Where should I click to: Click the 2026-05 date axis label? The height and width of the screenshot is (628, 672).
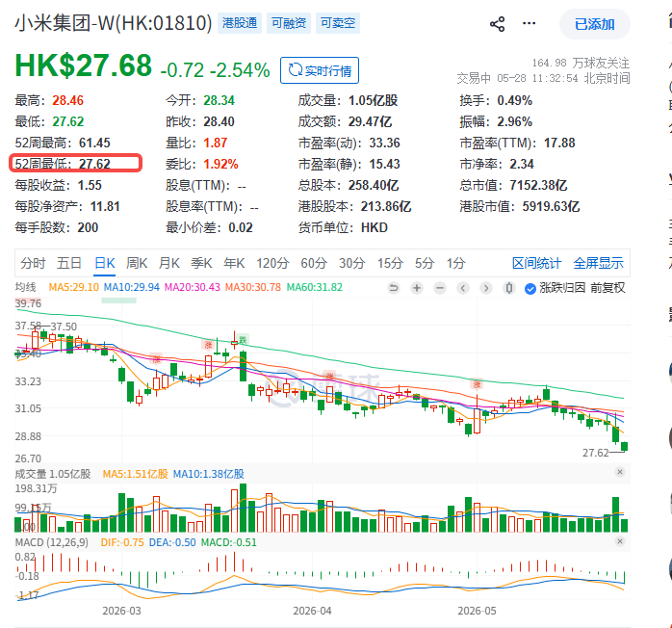tap(477, 611)
